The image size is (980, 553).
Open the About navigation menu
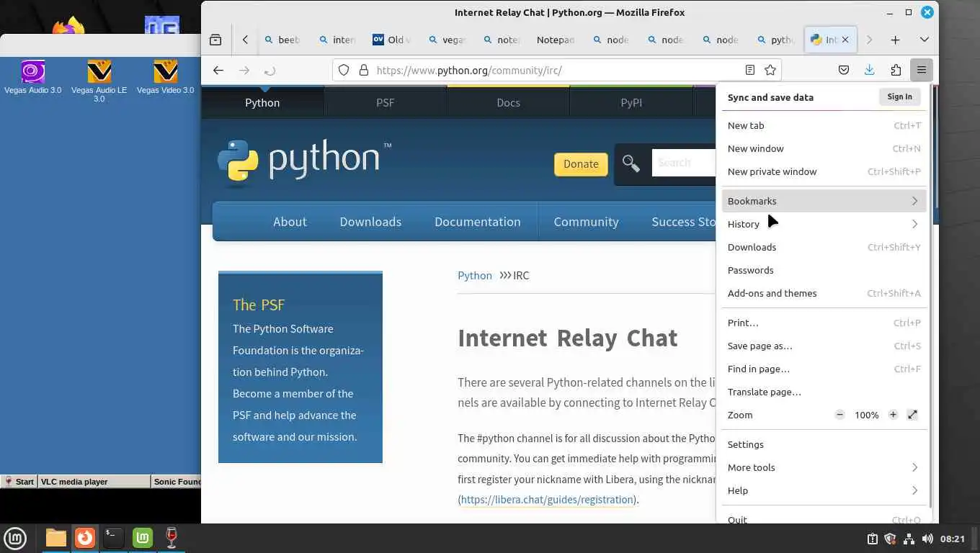click(x=290, y=222)
